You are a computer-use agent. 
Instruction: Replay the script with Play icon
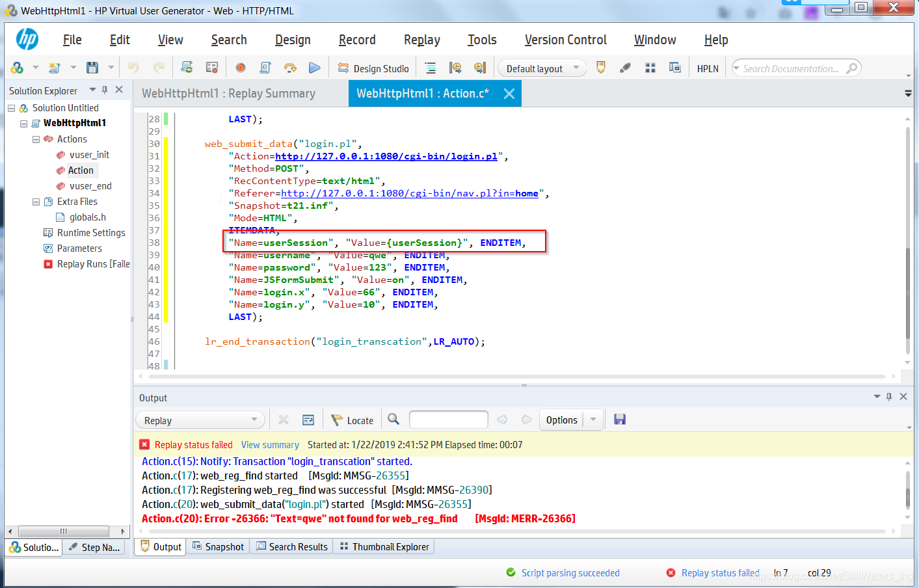click(315, 68)
